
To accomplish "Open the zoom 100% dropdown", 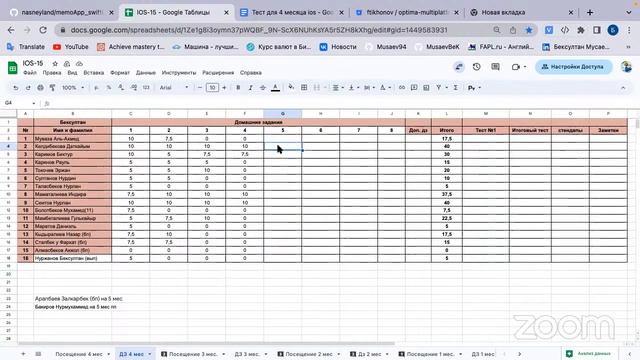I will pos(73,88).
